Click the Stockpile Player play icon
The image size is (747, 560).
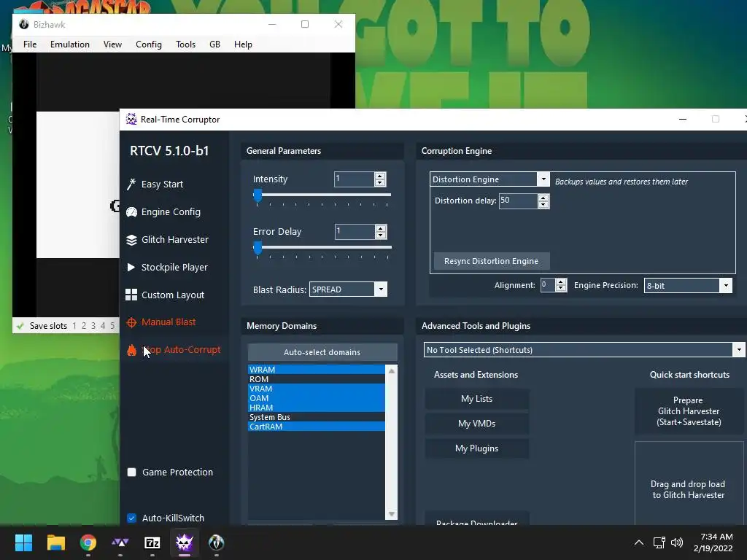point(131,267)
